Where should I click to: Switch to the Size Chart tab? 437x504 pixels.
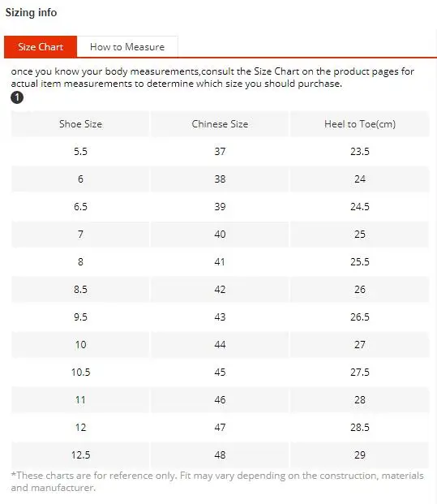pyautogui.click(x=41, y=47)
